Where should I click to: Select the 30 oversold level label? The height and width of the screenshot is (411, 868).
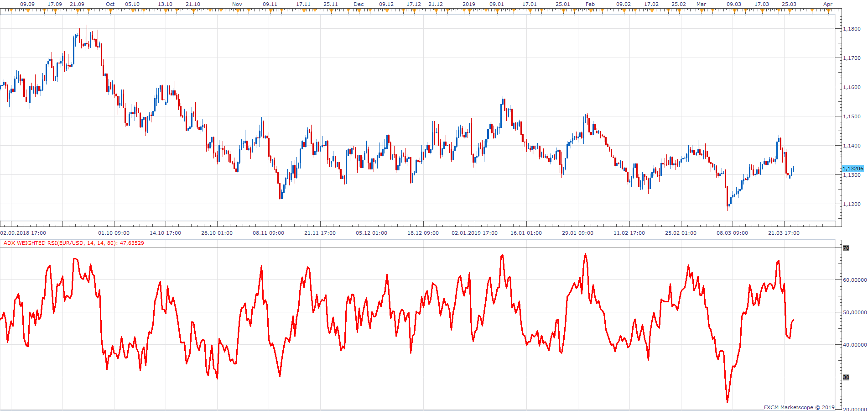tap(846, 377)
